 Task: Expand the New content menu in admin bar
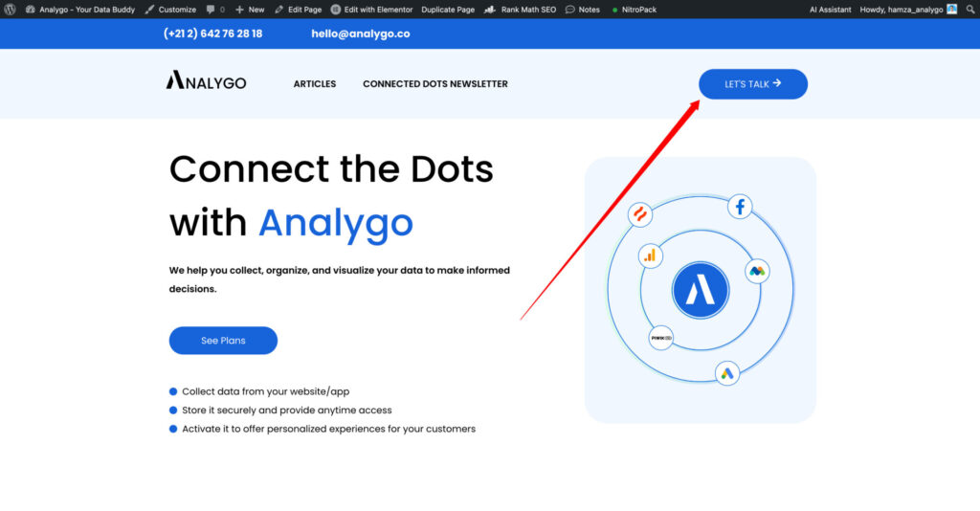[x=250, y=10]
